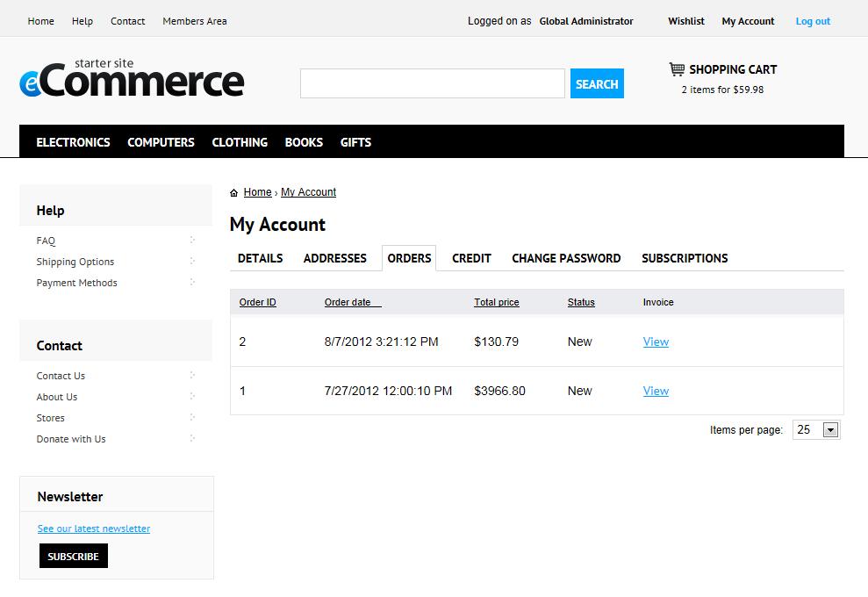
Task: Open See our latest newsletter link
Action: [x=94, y=529]
